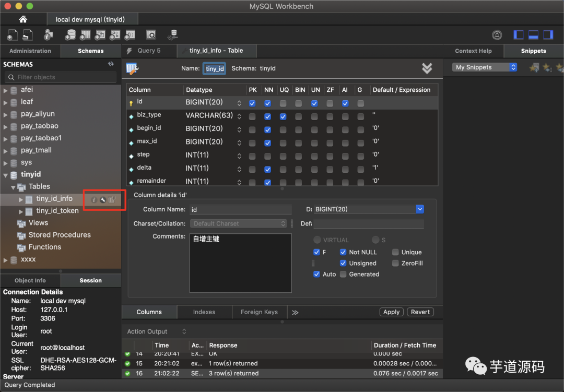Open the Context Help tab

(473, 51)
